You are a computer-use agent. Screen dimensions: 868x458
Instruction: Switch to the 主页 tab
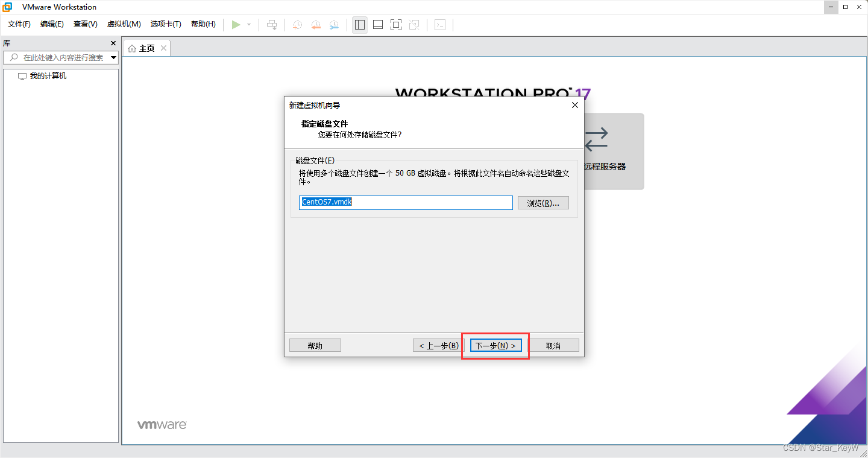[x=146, y=48]
